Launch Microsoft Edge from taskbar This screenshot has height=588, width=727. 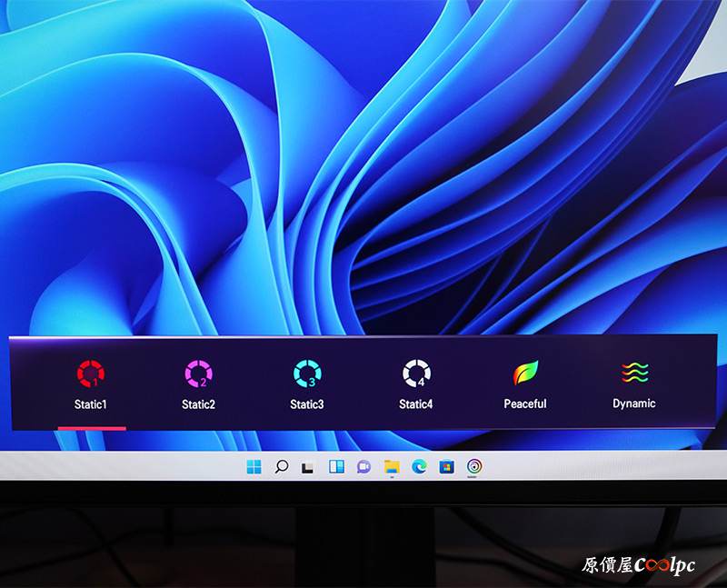(x=420, y=466)
